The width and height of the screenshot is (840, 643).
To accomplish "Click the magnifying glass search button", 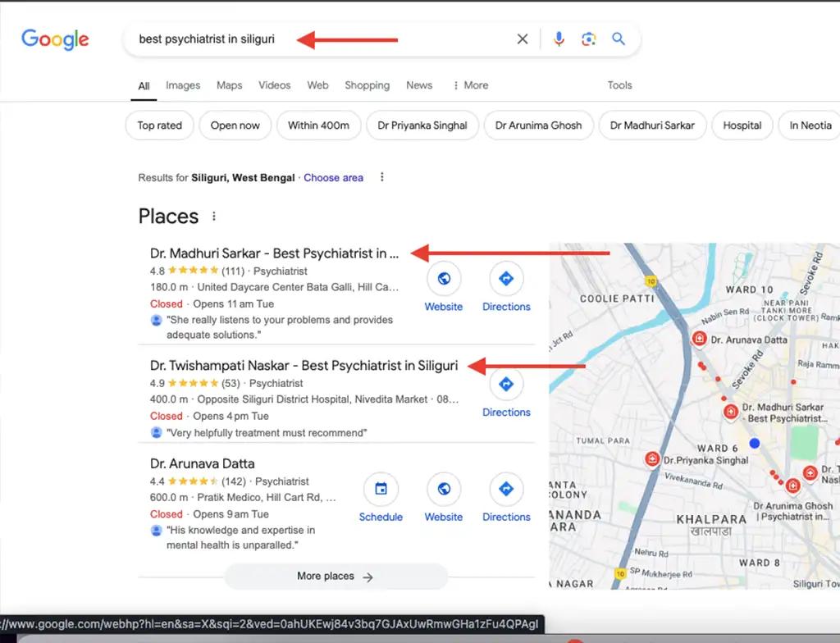I will click(x=619, y=39).
